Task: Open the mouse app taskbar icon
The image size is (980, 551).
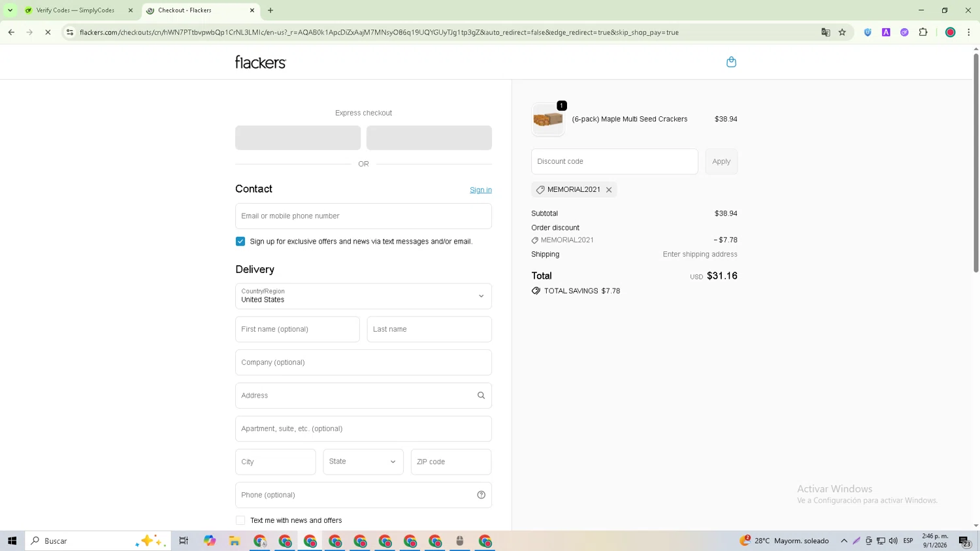Action: click(460, 541)
